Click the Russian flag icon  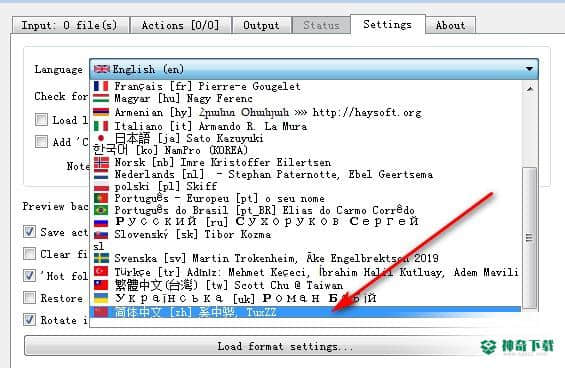click(101, 223)
